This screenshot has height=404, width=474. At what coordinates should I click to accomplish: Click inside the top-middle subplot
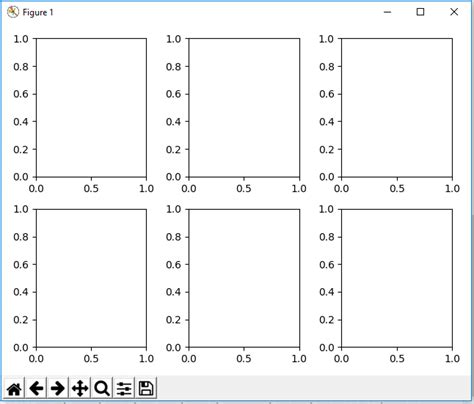244,108
